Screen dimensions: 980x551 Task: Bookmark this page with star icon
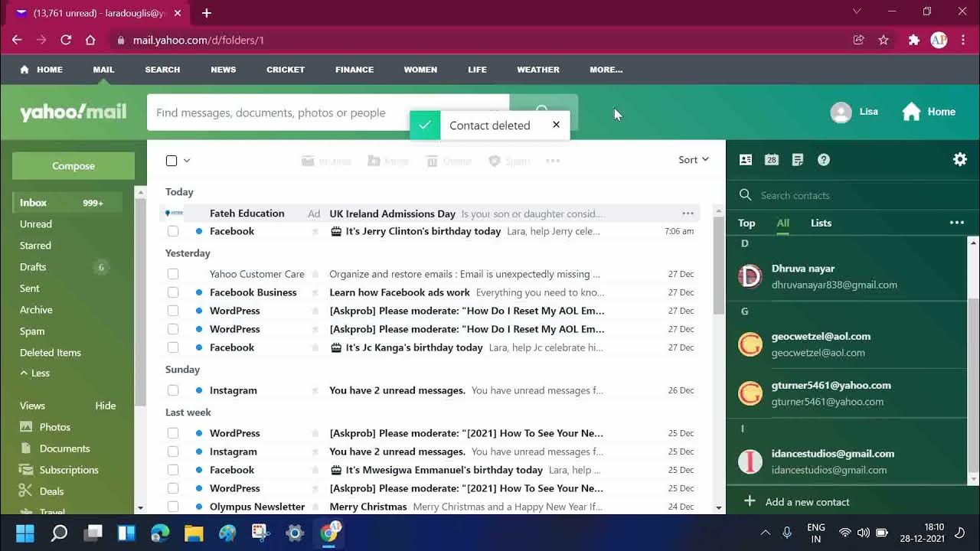tap(884, 40)
